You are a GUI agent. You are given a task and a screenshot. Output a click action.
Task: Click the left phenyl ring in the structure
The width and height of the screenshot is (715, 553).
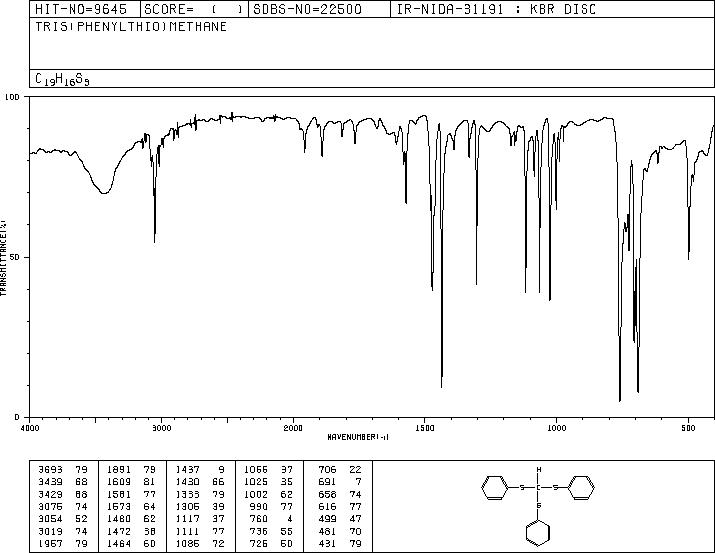pos(495,488)
